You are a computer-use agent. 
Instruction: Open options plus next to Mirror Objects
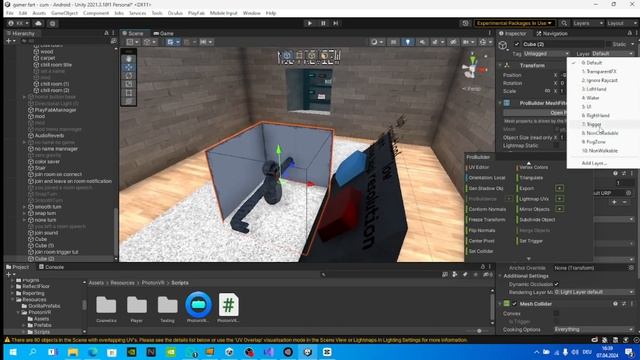pyautogui.click(x=559, y=209)
